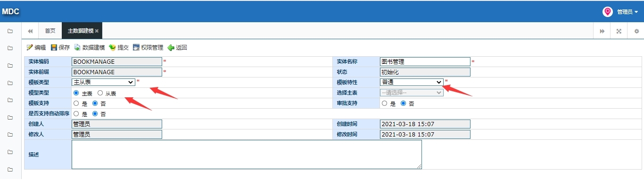Open the 模板类型 dropdown showing 主从表
Image resolution: width=644 pixels, height=180 pixels.
tap(103, 82)
